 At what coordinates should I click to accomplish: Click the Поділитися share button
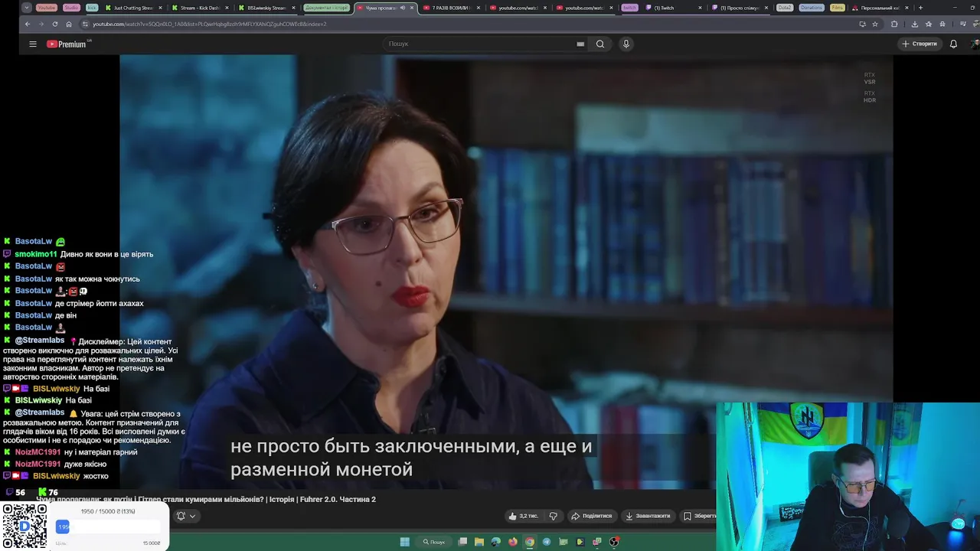pyautogui.click(x=591, y=516)
